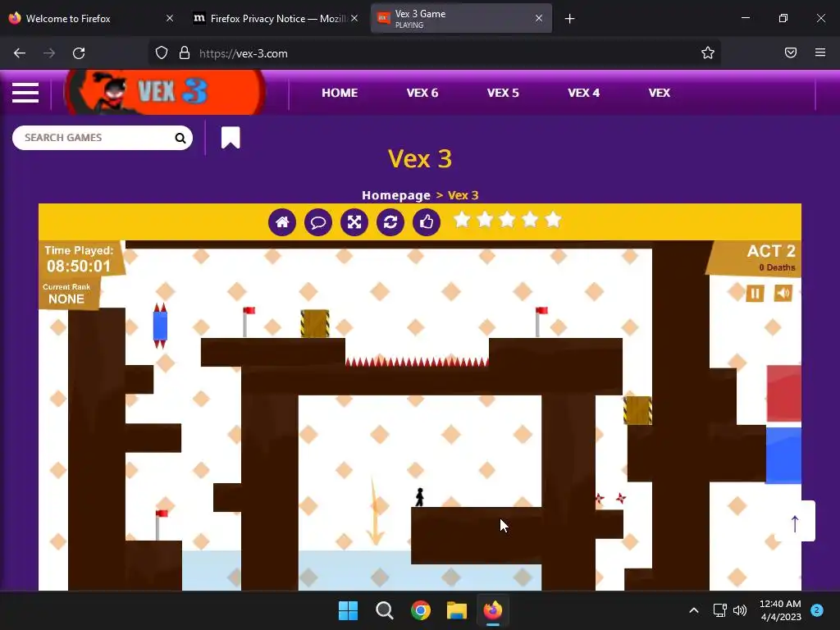This screenshot has width=840, height=630.
Task: Open a new tab with plus button
Action: point(569,19)
